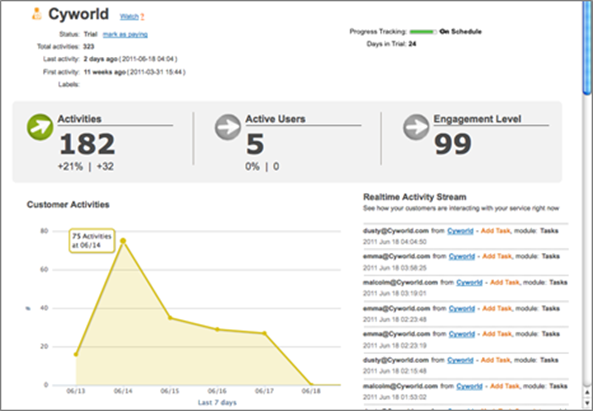
Task: Select the 06/16 chart data point
Action: [x=217, y=329]
